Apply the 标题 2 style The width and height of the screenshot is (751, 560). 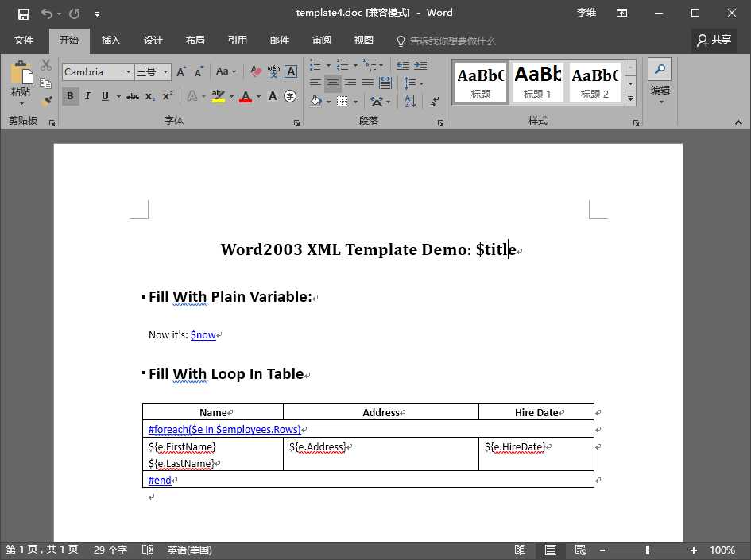[595, 81]
